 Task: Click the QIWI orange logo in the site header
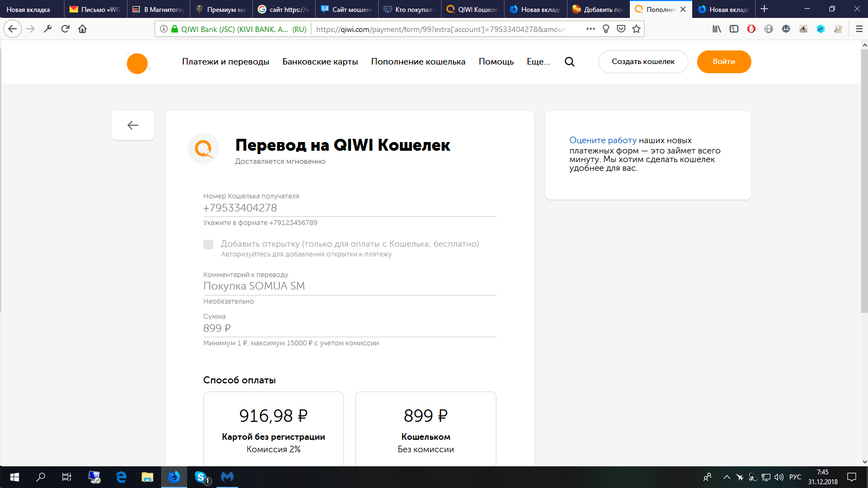137,63
